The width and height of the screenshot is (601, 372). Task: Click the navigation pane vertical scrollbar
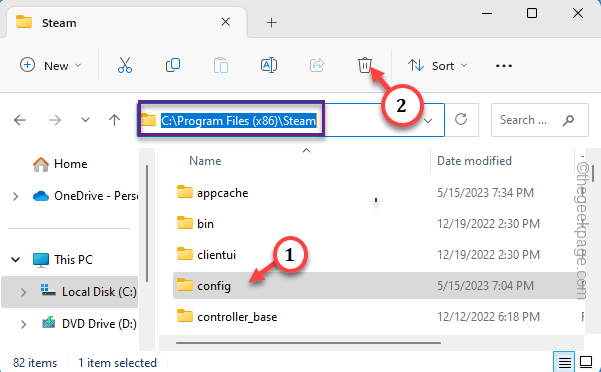[148, 224]
